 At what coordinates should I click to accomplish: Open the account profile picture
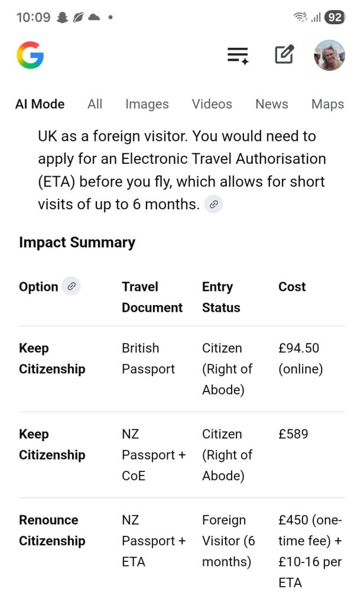[x=329, y=56]
